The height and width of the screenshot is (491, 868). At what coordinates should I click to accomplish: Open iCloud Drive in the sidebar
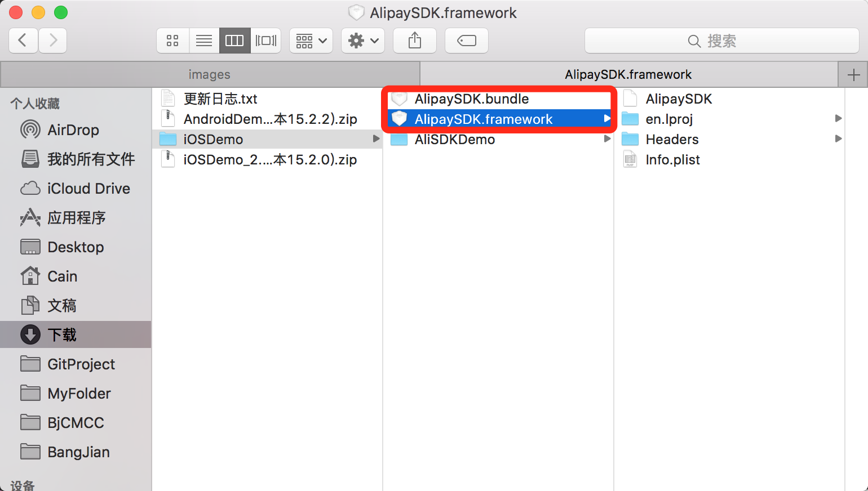(x=76, y=189)
